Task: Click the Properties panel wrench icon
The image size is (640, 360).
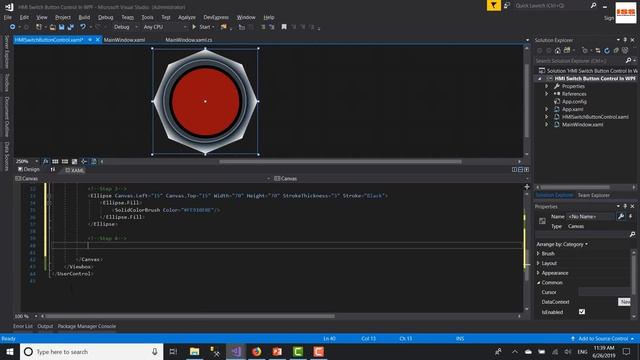Action: [x=621, y=216]
